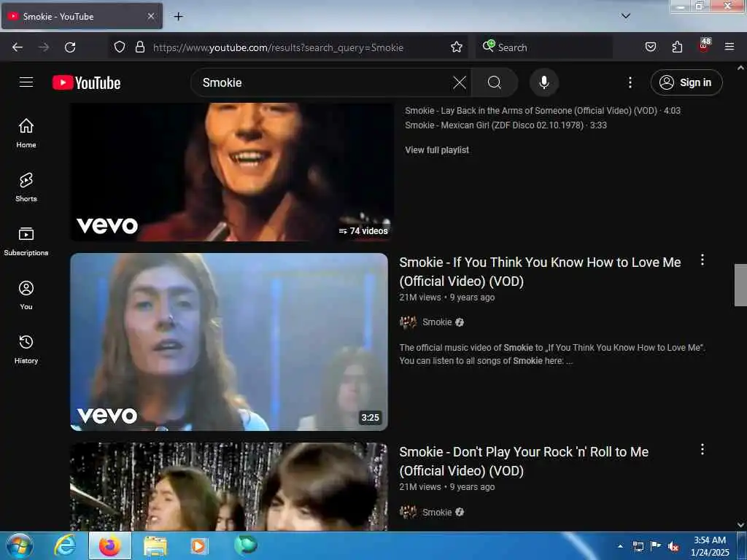View site security padlock info

[x=139, y=47]
